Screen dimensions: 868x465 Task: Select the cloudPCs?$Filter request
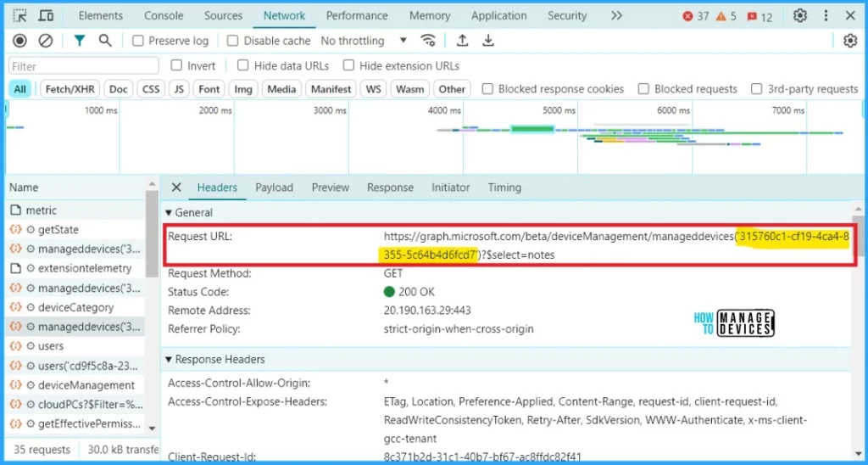[75, 404]
